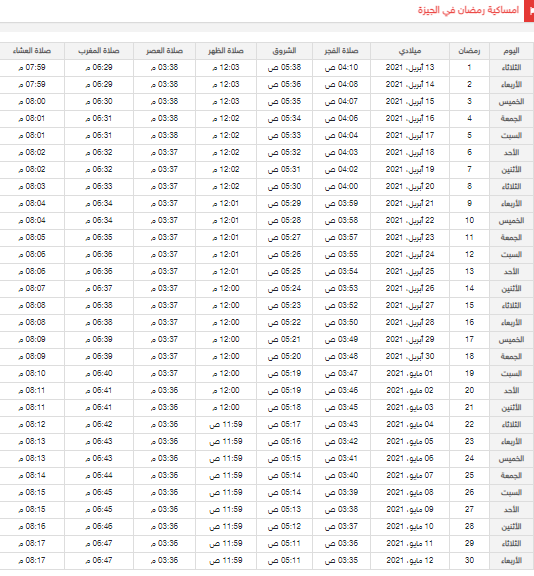Select the صلاة الظهر column header
This screenshot has width=534, height=576.
coord(226,51)
